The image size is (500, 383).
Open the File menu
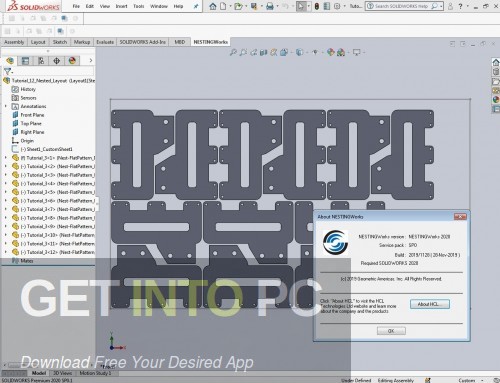[76, 6]
